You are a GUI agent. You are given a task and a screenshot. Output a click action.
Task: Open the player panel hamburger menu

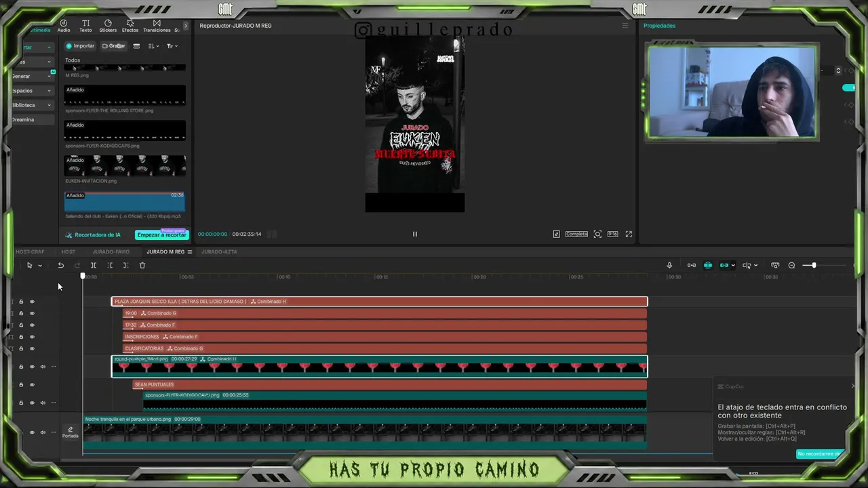pyautogui.click(x=625, y=26)
